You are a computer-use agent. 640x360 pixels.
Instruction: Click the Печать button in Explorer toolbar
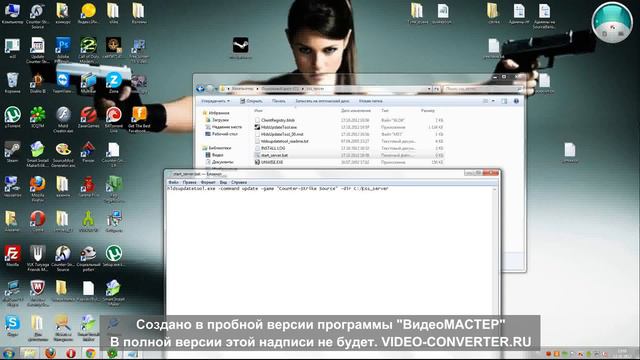pos(279,101)
